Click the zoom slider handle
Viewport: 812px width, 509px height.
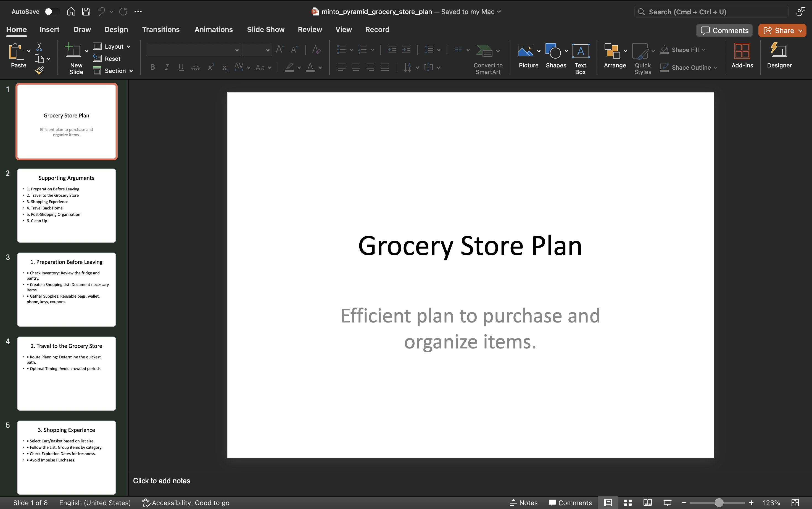pyautogui.click(x=719, y=503)
